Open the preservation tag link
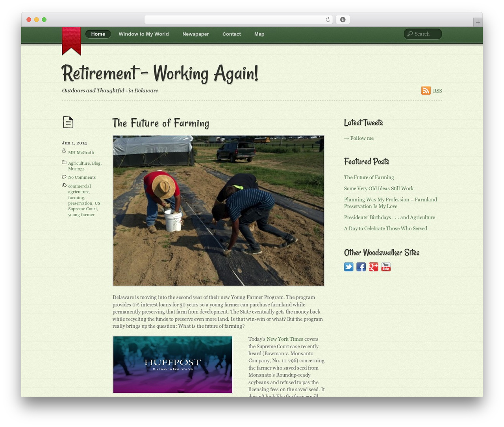Viewport: 504px width, 427px height. coord(80,203)
